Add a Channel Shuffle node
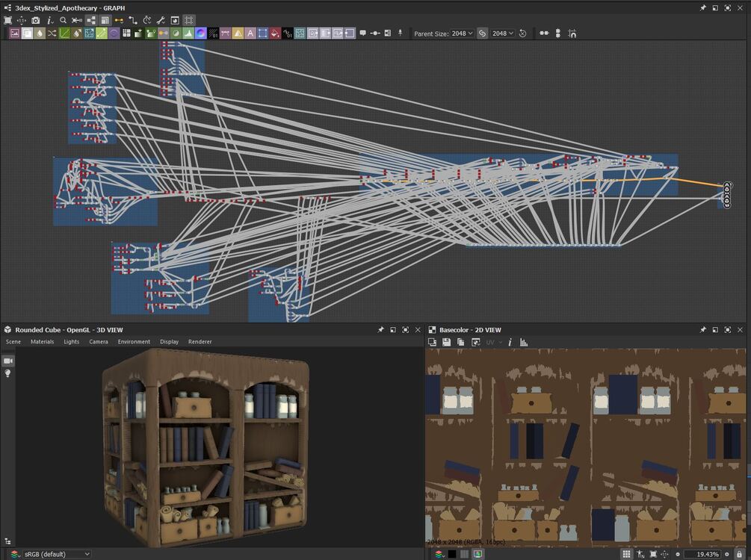 pyautogui.click(x=52, y=33)
